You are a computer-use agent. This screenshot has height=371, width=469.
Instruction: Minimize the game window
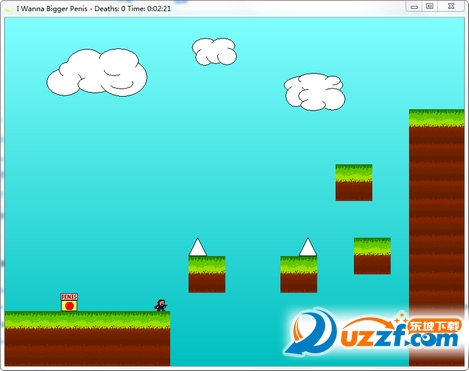click(414, 6)
